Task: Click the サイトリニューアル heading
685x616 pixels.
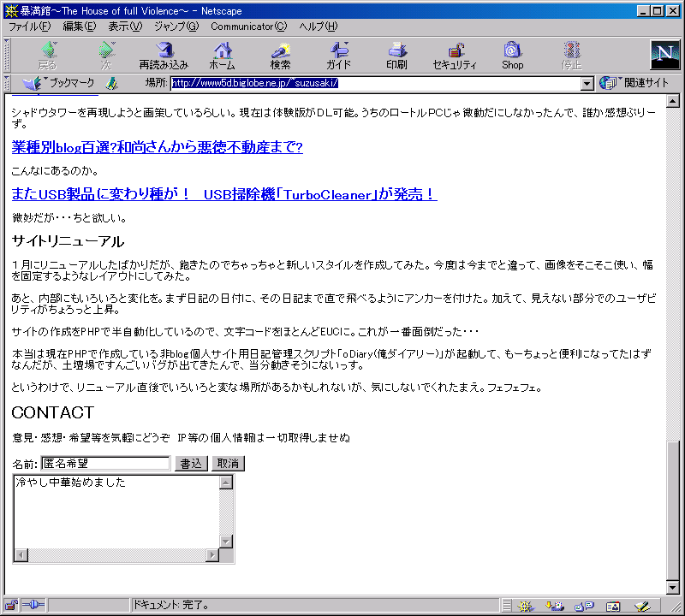Action: [x=68, y=241]
